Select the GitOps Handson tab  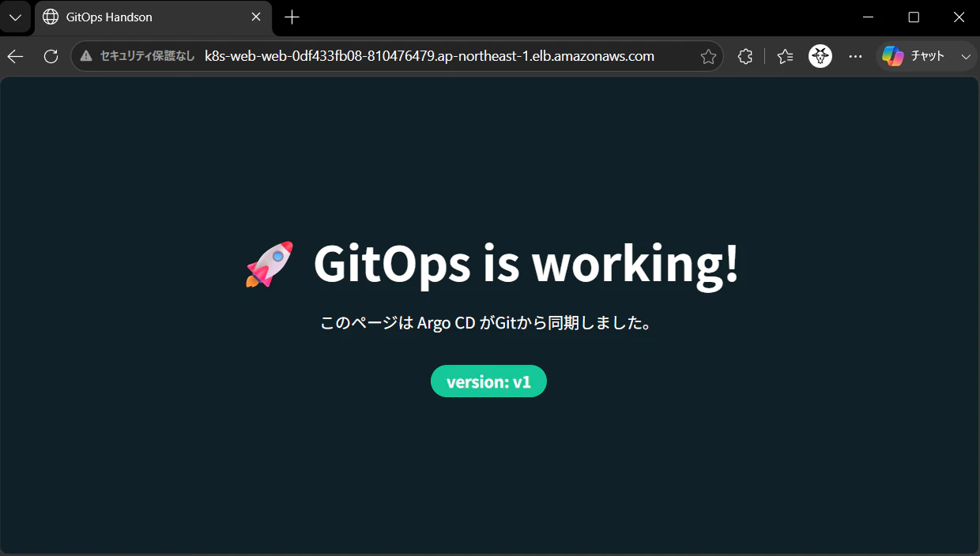[x=153, y=17]
